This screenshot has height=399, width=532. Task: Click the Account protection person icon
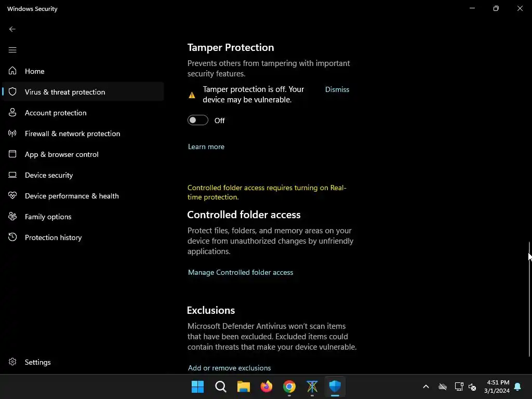[12, 112]
